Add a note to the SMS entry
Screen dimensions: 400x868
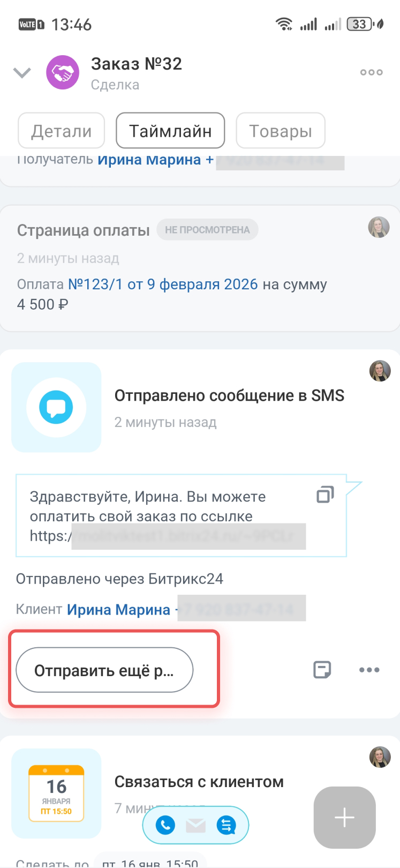pos(322,670)
